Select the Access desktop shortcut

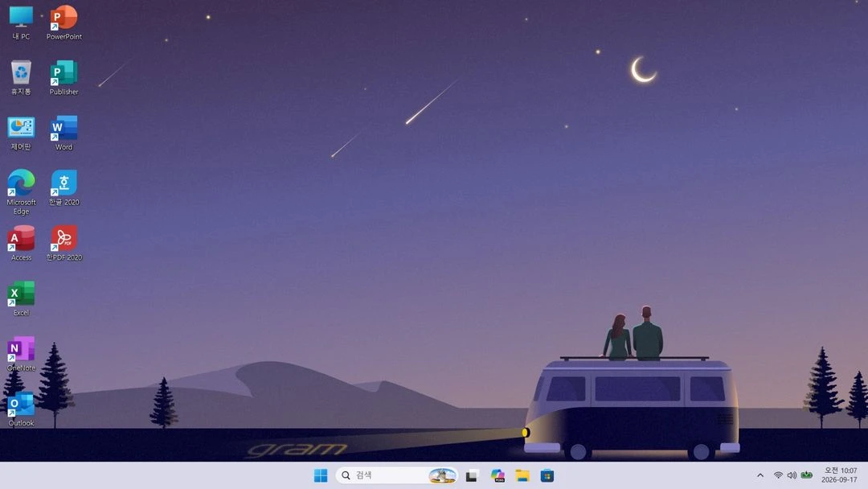(x=21, y=243)
